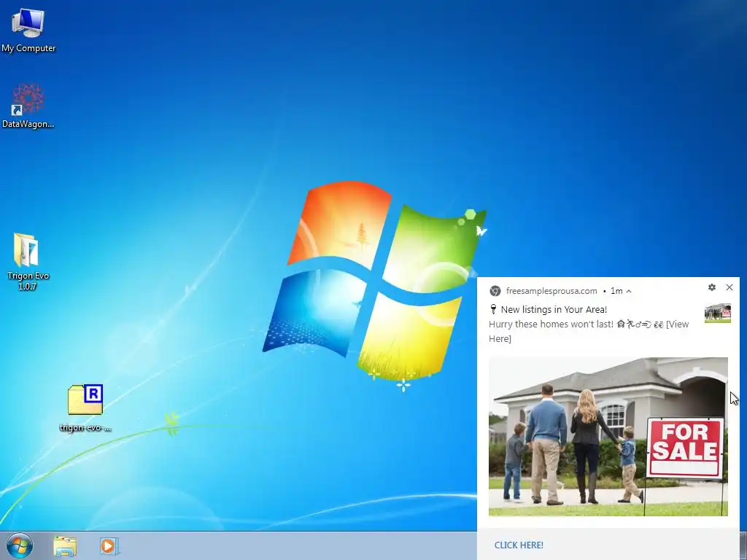Click the freesamplesprousa.com source text

click(x=551, y=291)
